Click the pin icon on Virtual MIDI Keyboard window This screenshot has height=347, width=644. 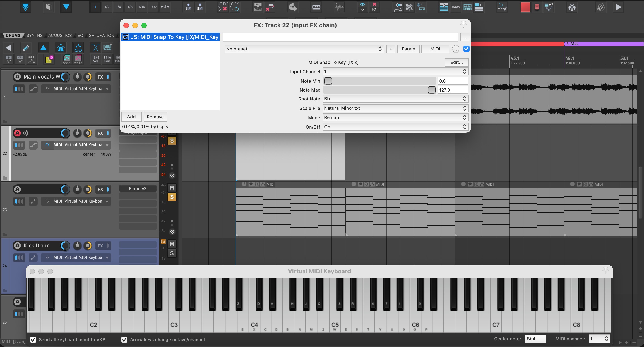point(605,270)
